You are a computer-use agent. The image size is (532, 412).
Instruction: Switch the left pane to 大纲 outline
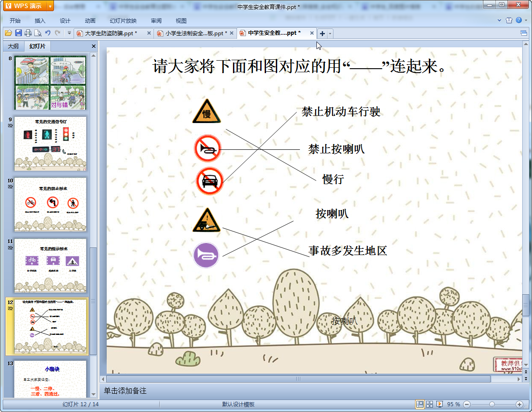(13, 46)
